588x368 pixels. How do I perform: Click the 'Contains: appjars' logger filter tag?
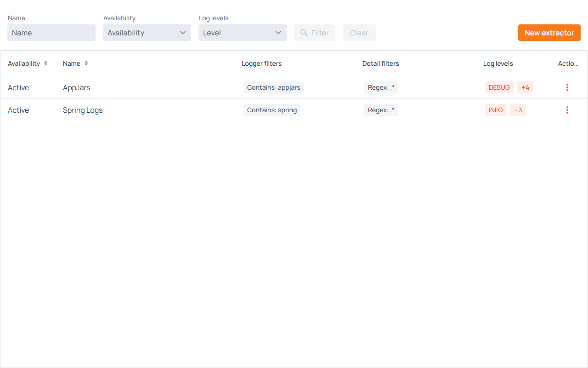pyautogui.click(x=274, y=87)
